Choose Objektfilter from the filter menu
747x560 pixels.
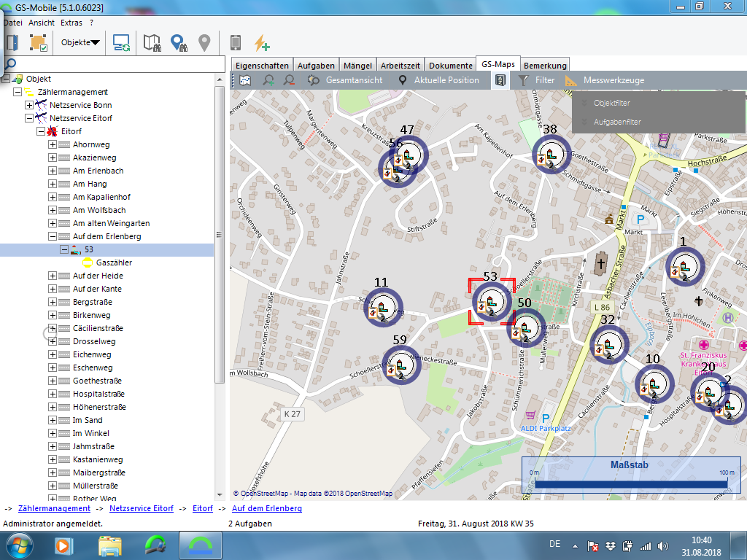pos(611,103)
